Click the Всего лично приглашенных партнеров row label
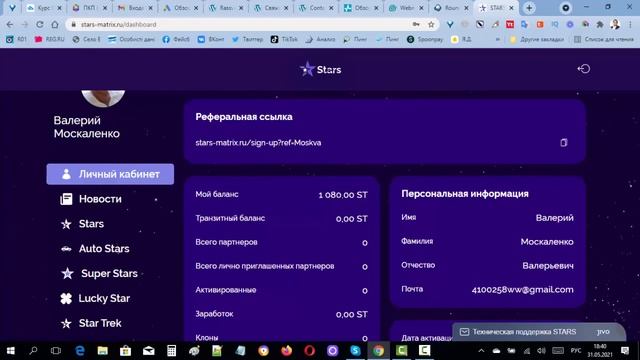This screenshot has width=640, height=360. pos(265,266)
